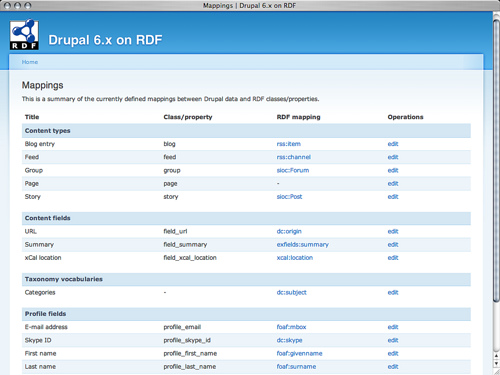500x375 pixels.
Task: Open the foaf:mbox mapping link
Action: point(291,327)
